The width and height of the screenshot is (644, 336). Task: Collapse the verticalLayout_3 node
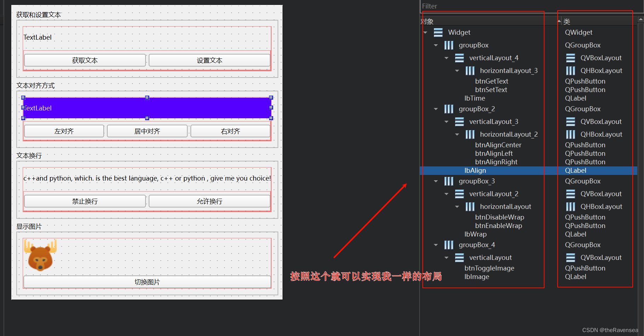[x=446, y=122]
